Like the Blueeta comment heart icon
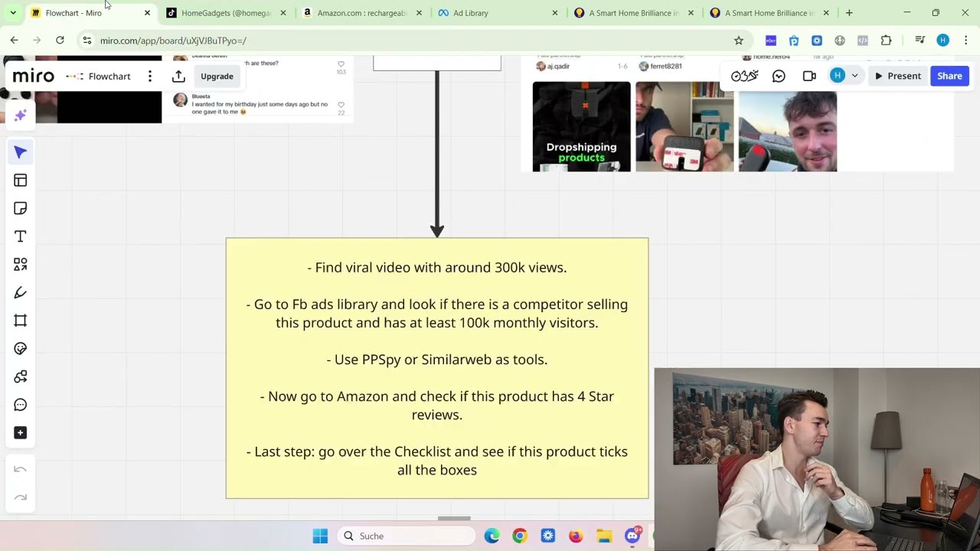The width and height of the screenshot is (980, 551). (341, 105)
